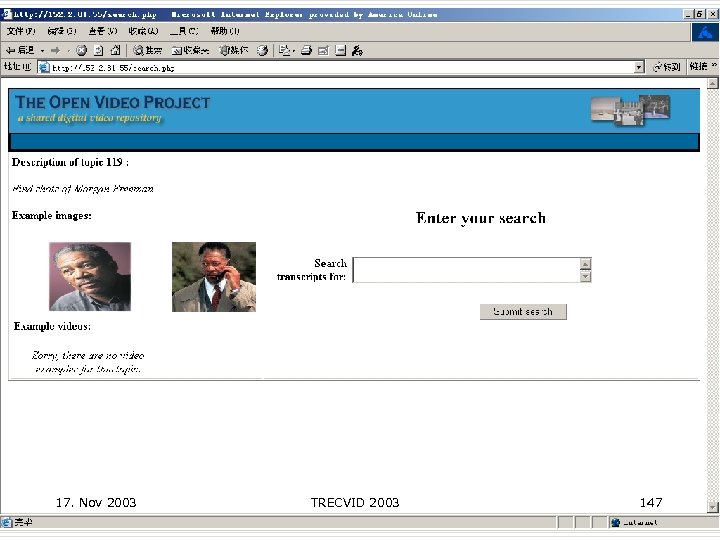Click the page scrollbar down arrow
This screenshot has height=540, width=720.
pyautogui.click(x=713, y=507)
